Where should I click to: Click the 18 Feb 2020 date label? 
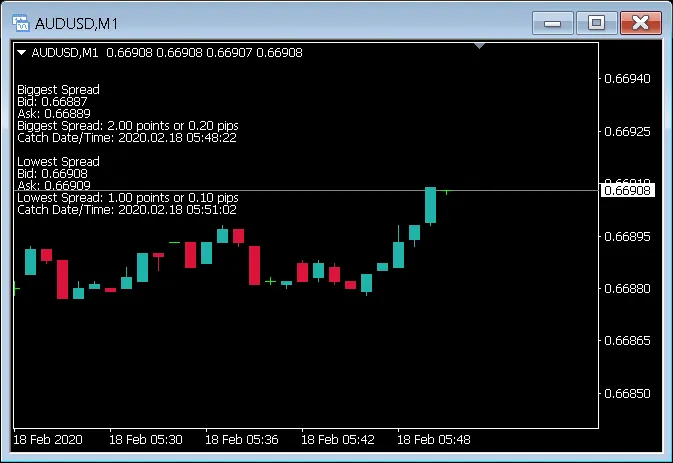[48, 439]
